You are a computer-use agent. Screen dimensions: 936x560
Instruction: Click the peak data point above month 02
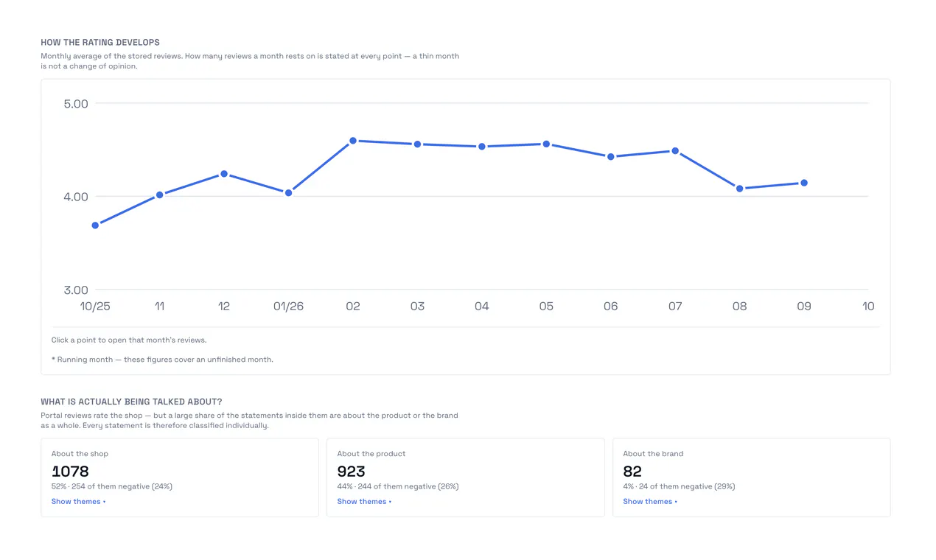[353, 141]
